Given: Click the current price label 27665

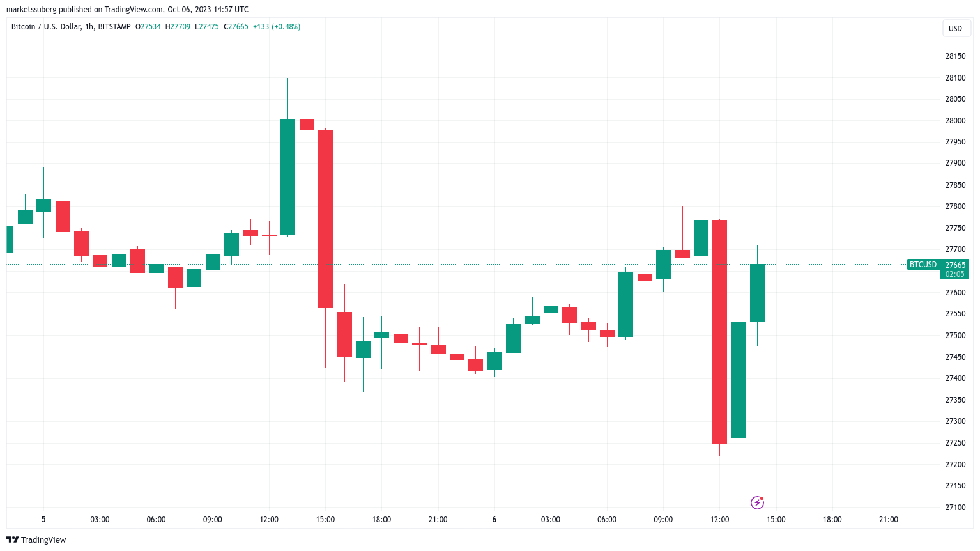Looking at the screenshot, I should click(x=955, y=265).
